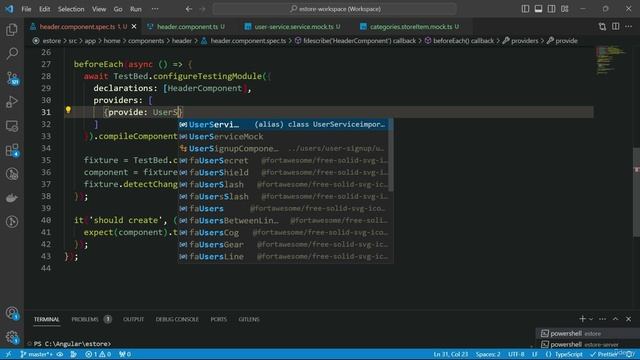This screenshot has height=360, width=640.
Task: Go back using the navigation arrow
Action: tap(189, 9)
